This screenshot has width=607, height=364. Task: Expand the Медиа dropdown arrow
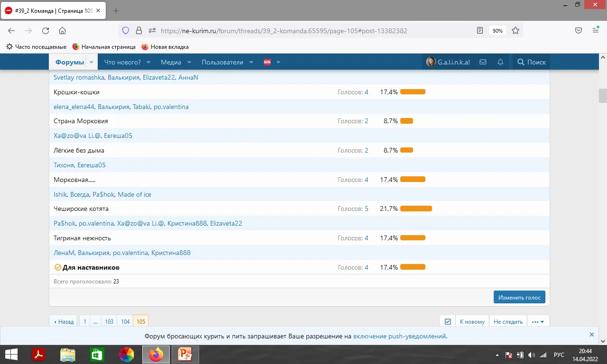click(x=189, y=62)
